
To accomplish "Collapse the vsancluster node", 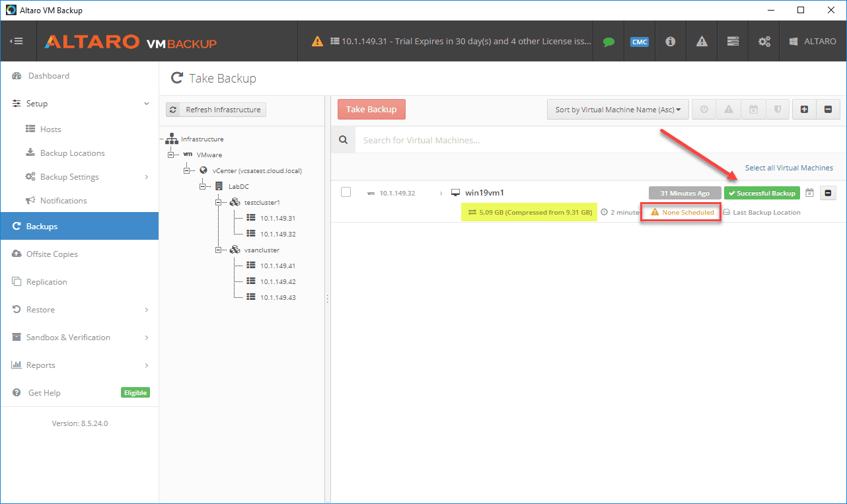I will coord(219,250).
